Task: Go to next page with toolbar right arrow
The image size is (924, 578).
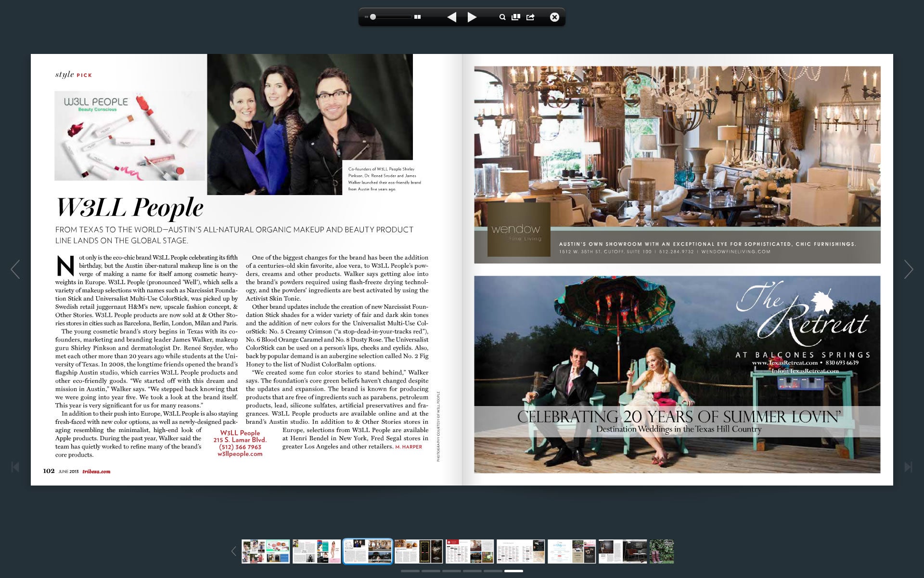Action: tap(472, 17)
